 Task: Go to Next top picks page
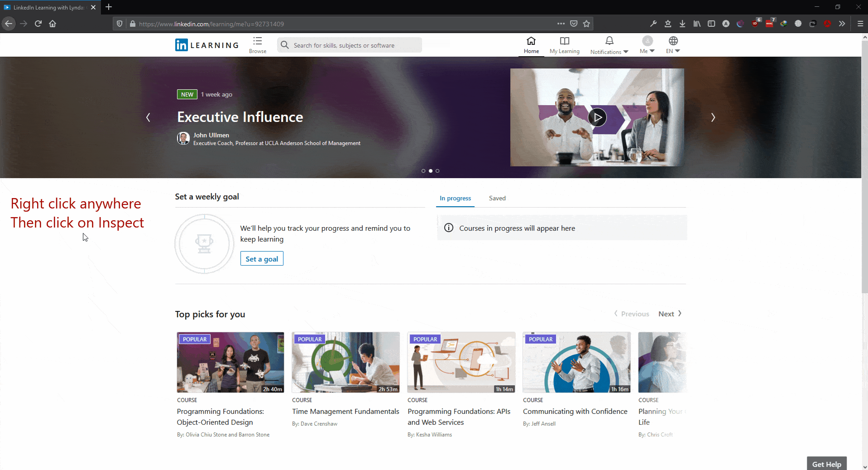(x=670, y=314)
